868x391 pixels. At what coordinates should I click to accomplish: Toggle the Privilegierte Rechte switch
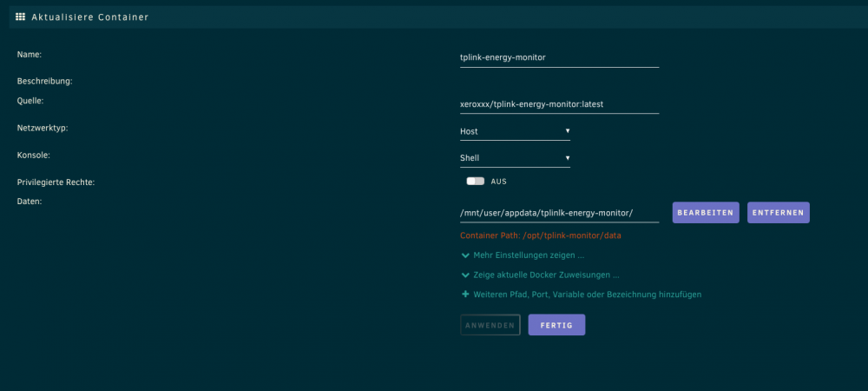tap(475, 181)
